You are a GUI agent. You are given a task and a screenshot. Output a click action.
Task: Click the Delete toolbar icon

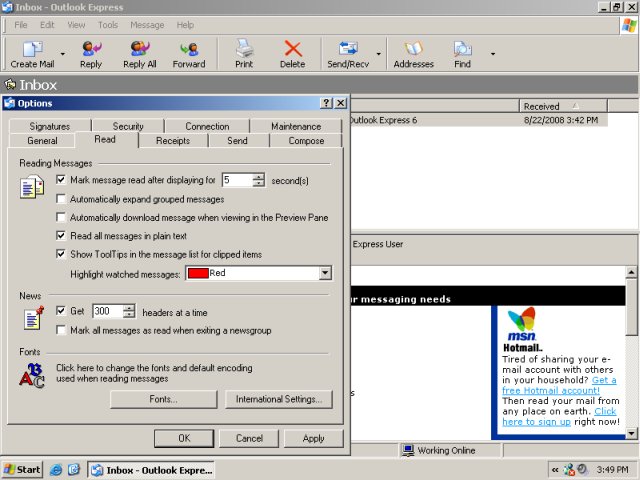pyautogui.click(x=293, y=49)
